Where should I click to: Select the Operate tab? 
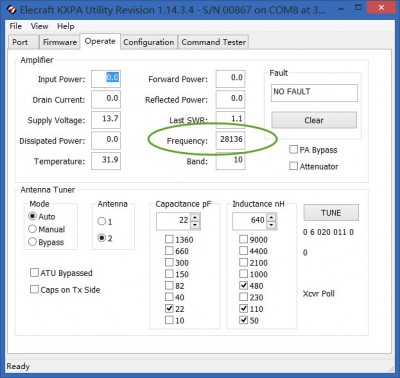100,41
